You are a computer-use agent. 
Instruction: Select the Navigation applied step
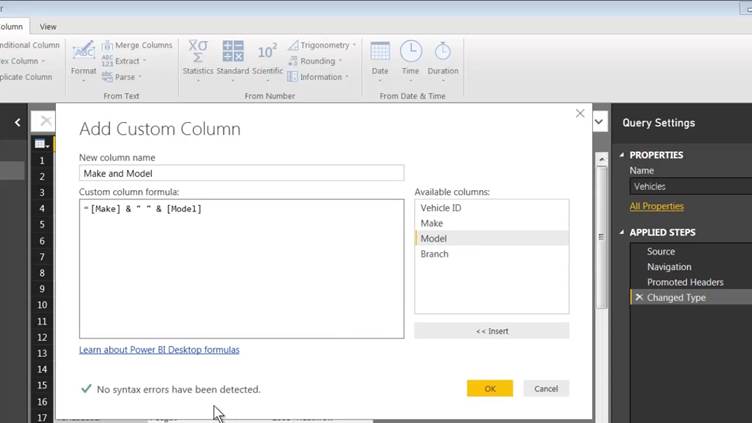pos(691,267)
